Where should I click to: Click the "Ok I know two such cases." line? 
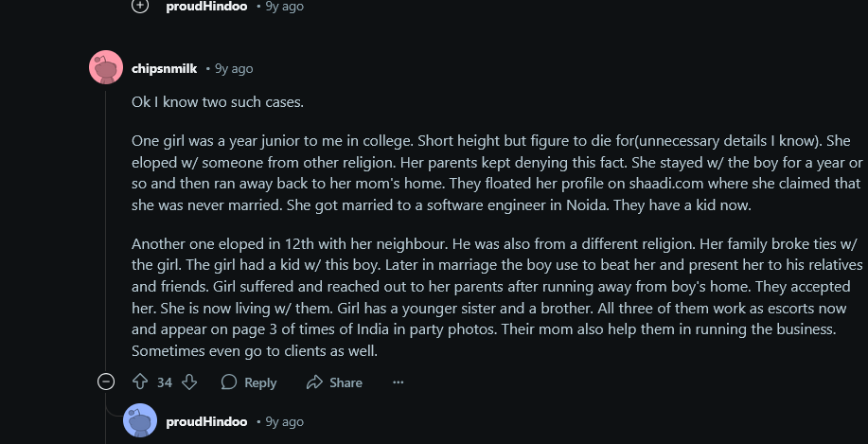[x=218, y=102]
